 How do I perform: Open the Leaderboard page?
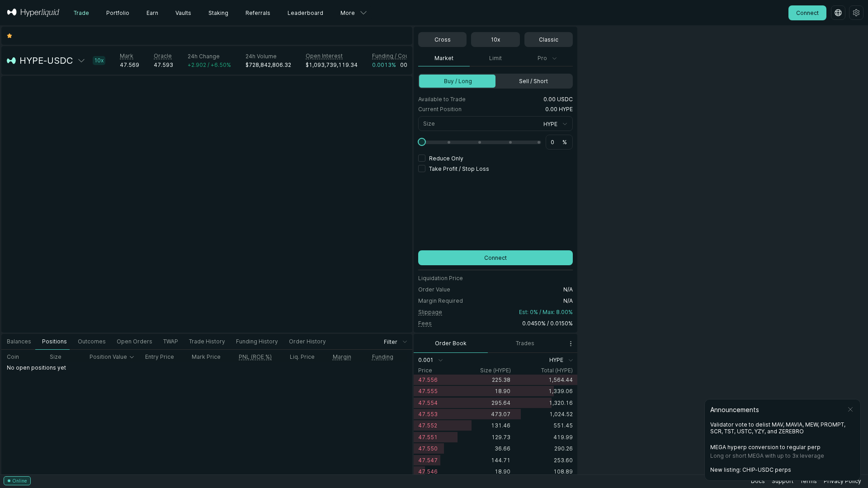[x=305, y=13]
